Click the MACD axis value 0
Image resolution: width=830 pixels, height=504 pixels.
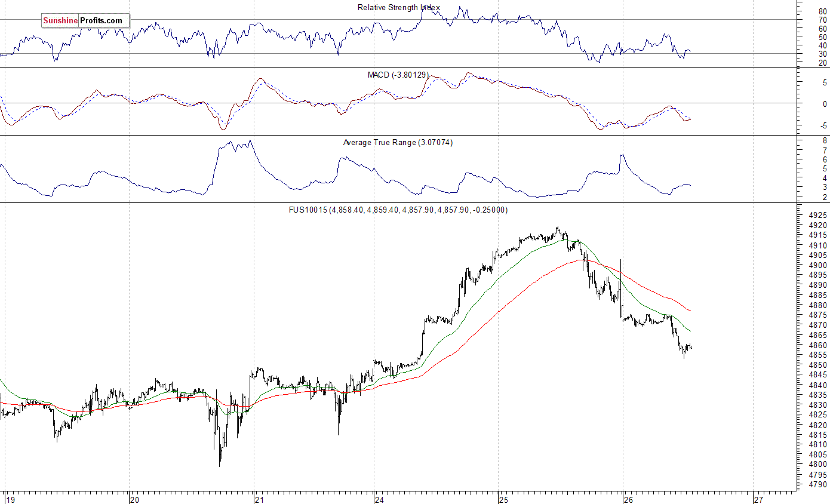click(x=825, y=104)
